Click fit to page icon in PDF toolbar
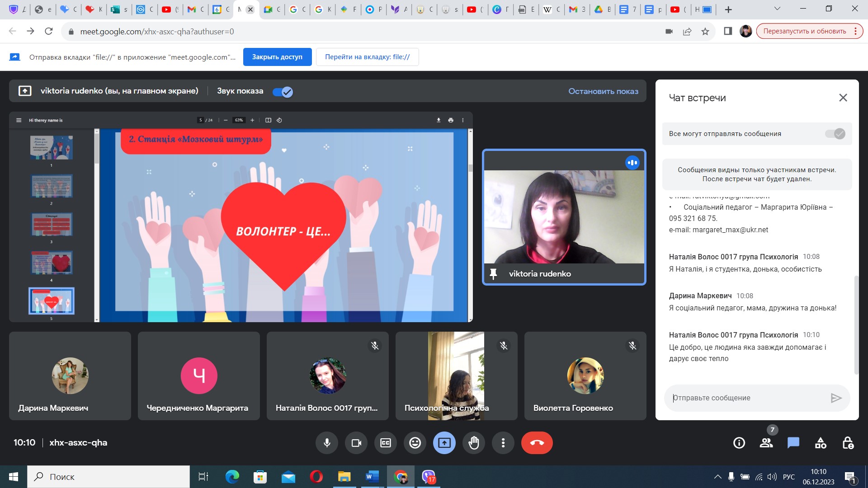 click(268, 120)
